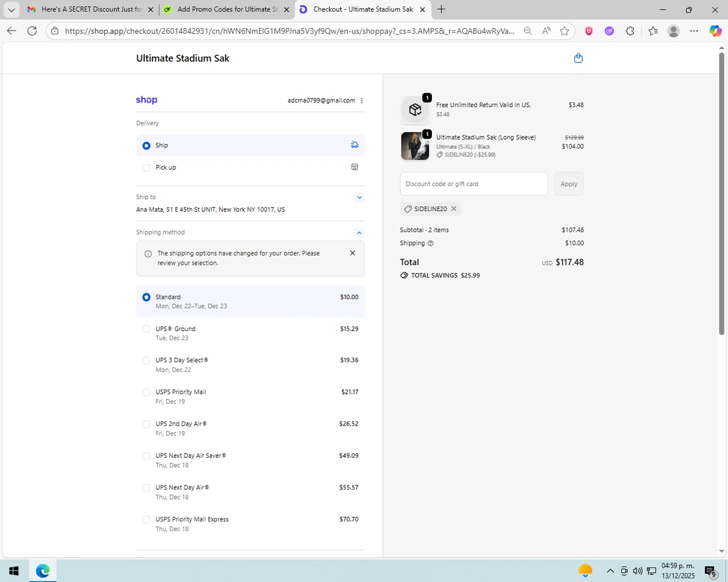Select UPS Next Day Air $55.57 option
This screenshot has height=582, width=728.
tap(250, 492)
